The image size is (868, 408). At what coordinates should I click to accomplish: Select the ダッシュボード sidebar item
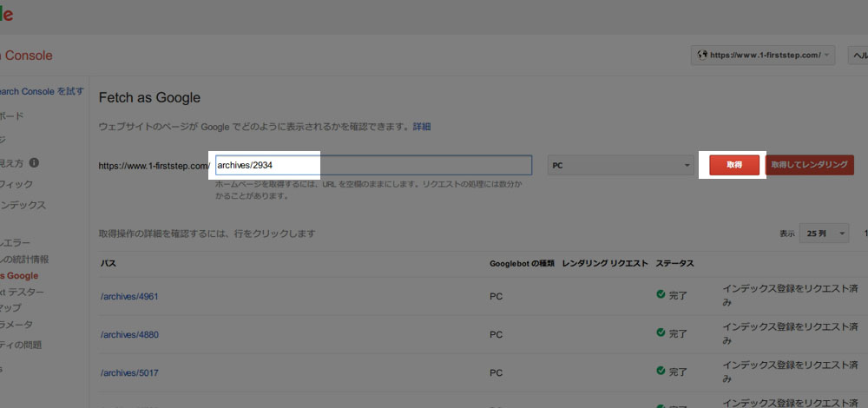11,115
